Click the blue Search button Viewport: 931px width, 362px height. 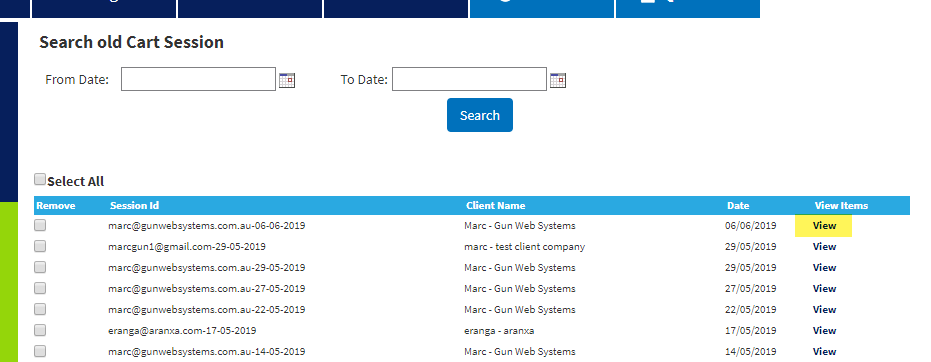click(x=480, y=115)
